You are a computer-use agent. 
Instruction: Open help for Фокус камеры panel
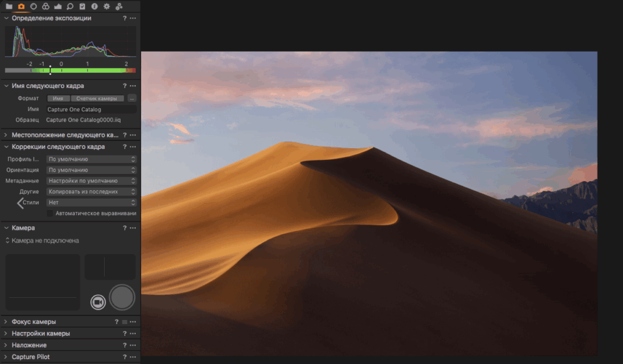click(116, 322)
